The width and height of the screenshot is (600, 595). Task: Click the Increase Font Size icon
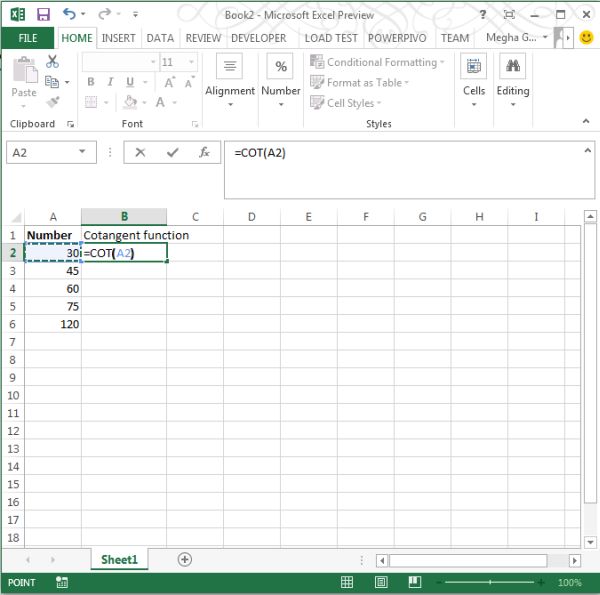(170, 82)
